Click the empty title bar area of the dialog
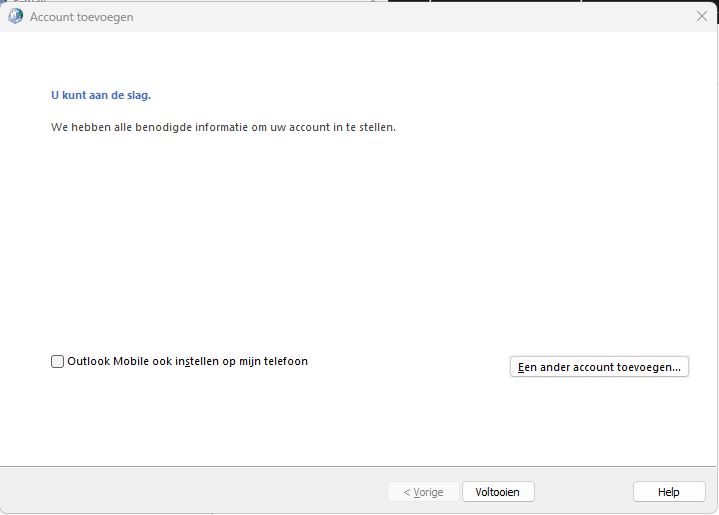This screenshot has height=515, width=719. tap(400, 17)
